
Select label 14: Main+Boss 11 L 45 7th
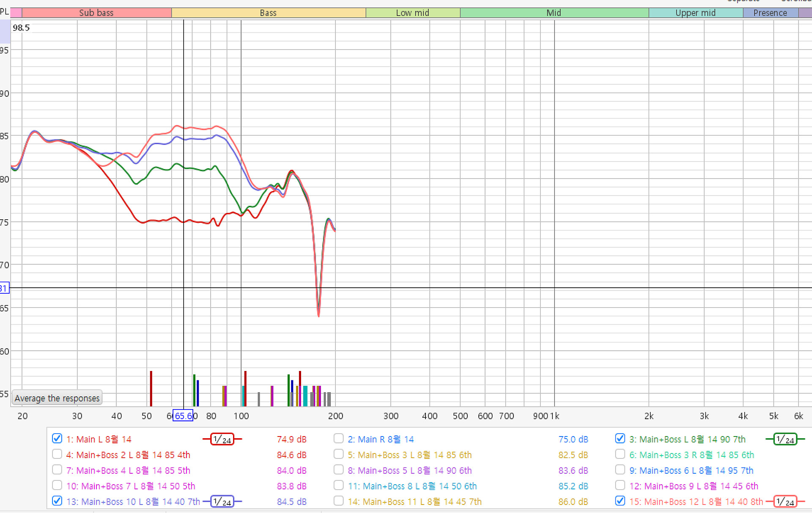[415, 502]
